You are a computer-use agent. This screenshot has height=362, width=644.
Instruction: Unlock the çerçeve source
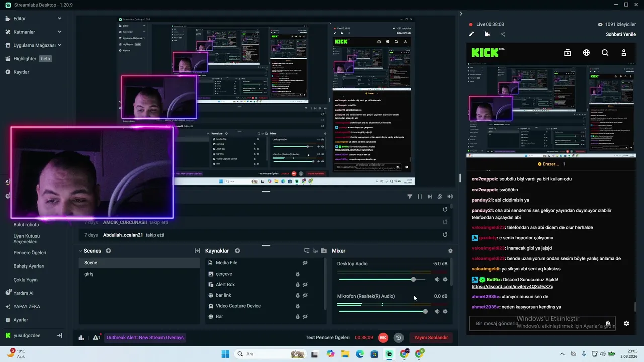pyautogui.click(x=297, y=274)
